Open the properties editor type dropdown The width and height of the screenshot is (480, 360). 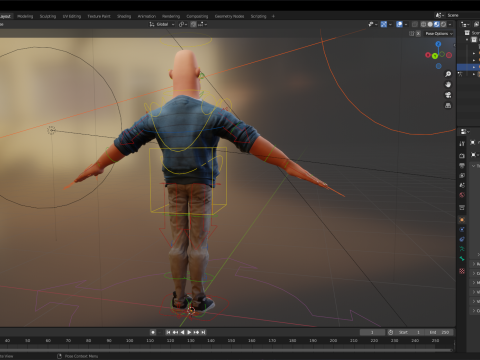click(x=464, y=132)
